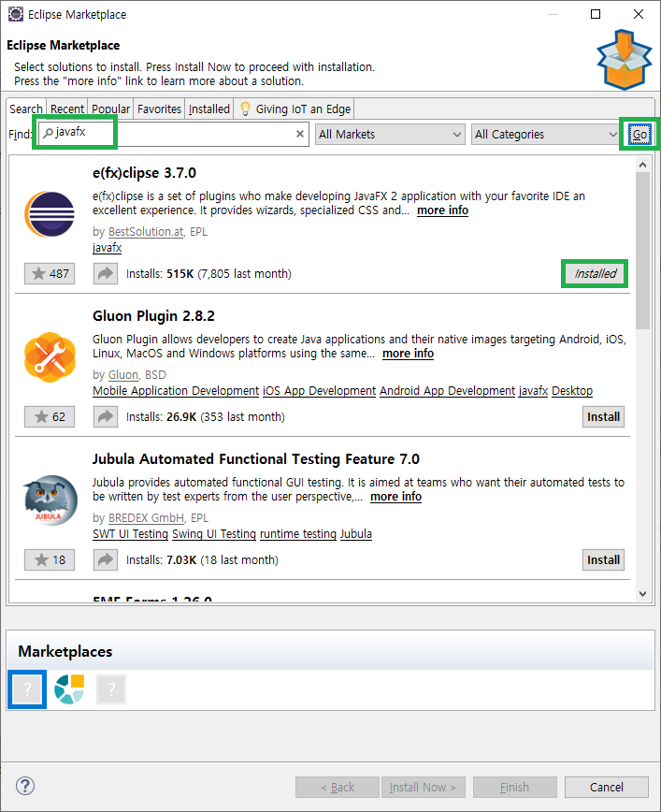Click the e(fx)clipse plugin logo
The width and height of the screenshot is (661, 812).
pos(50,214)
